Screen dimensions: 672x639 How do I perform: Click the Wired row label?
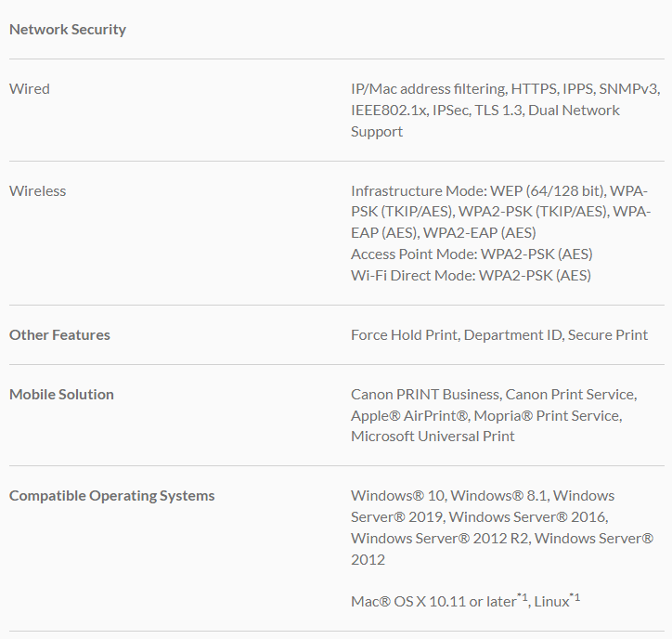coord(30,89)
